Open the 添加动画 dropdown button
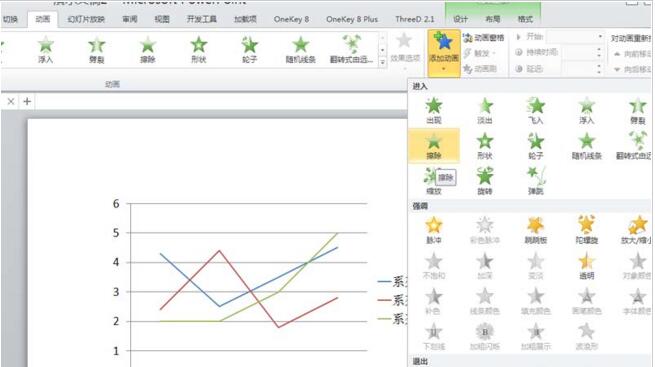The image size is (655, 367). (444, 53)
